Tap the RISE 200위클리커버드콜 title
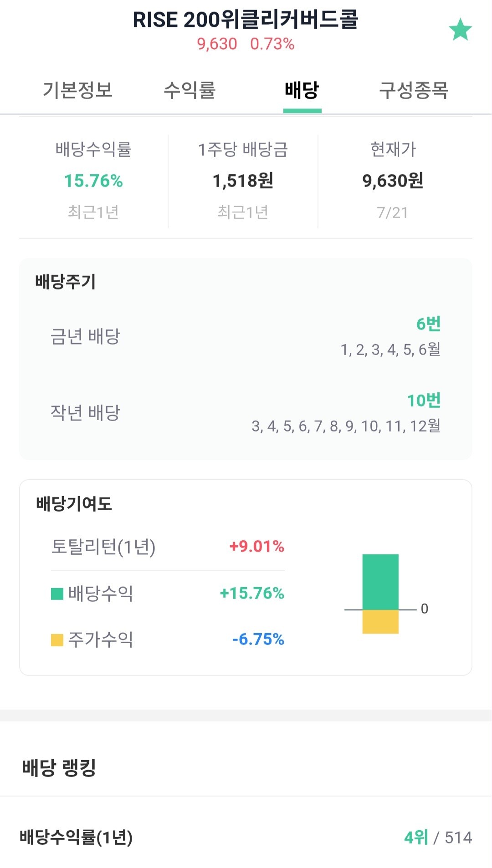 (246, 20)
